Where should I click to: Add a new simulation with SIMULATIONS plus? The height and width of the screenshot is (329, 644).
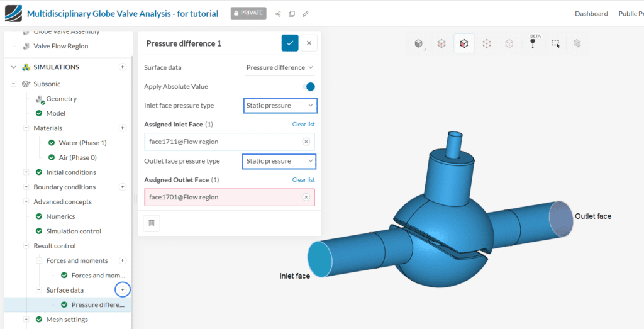[x=123, y=67]
